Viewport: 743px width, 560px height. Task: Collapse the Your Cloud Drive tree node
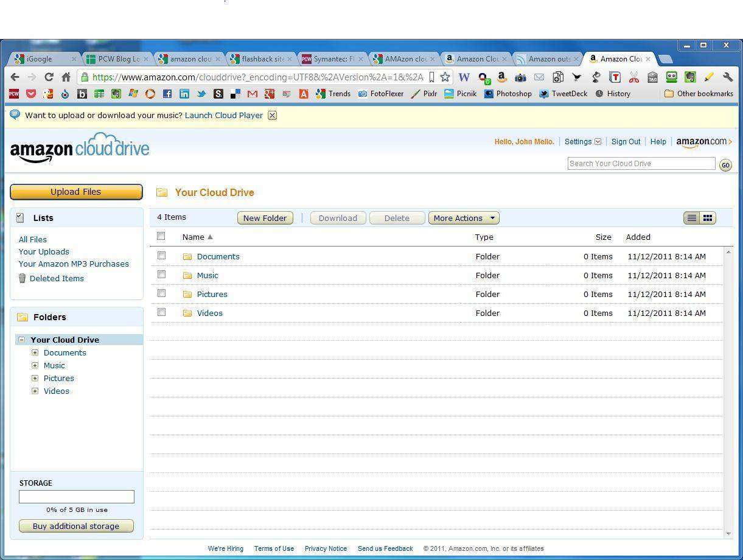[22, 340]
